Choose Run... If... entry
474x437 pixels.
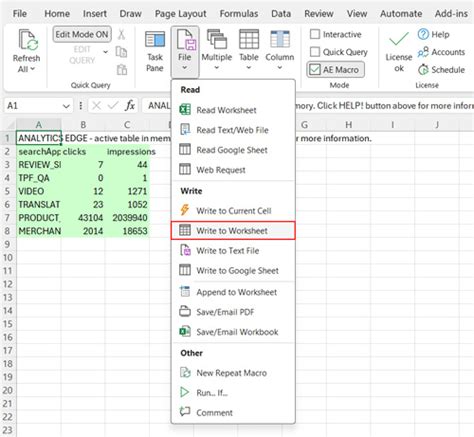(233, 393)
